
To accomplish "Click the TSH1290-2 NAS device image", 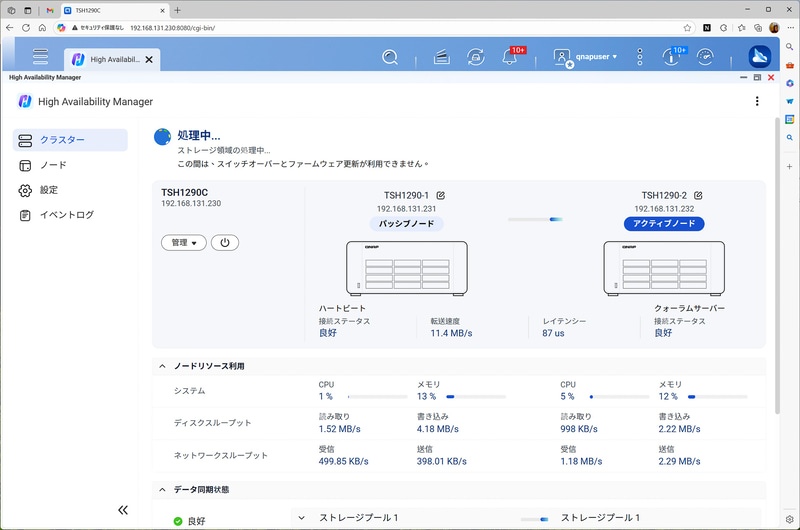I will point(664,268).
